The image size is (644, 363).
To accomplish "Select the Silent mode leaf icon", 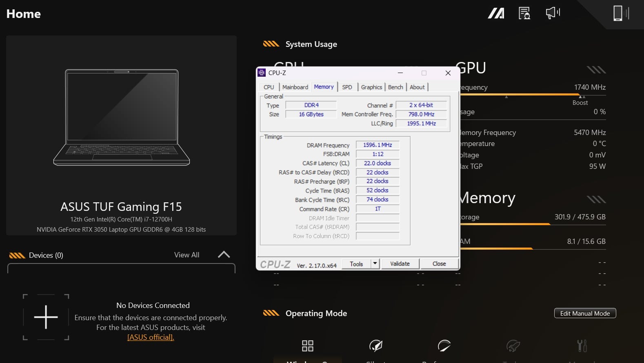I will (x=376, y=346).
